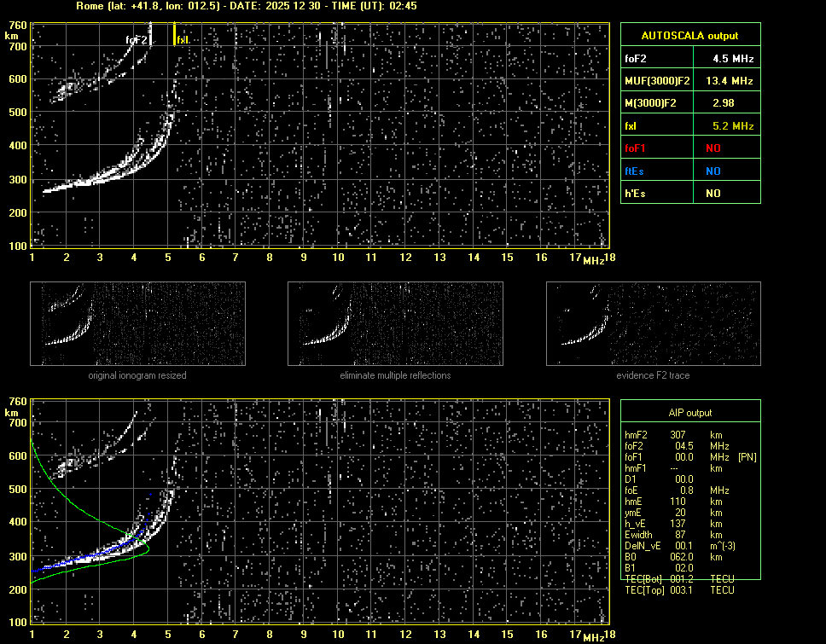Click the h'Es row NO value
This screenshot has width=826, height=644.
[713, 194]
